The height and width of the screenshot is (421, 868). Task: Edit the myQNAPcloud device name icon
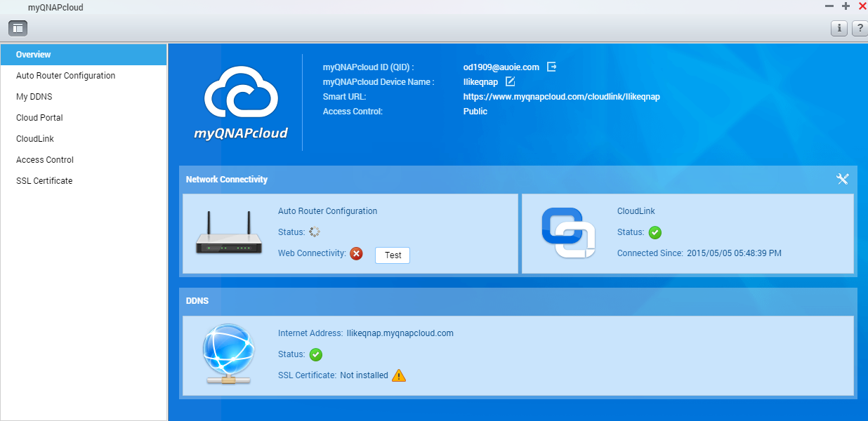tap(511, 81)
